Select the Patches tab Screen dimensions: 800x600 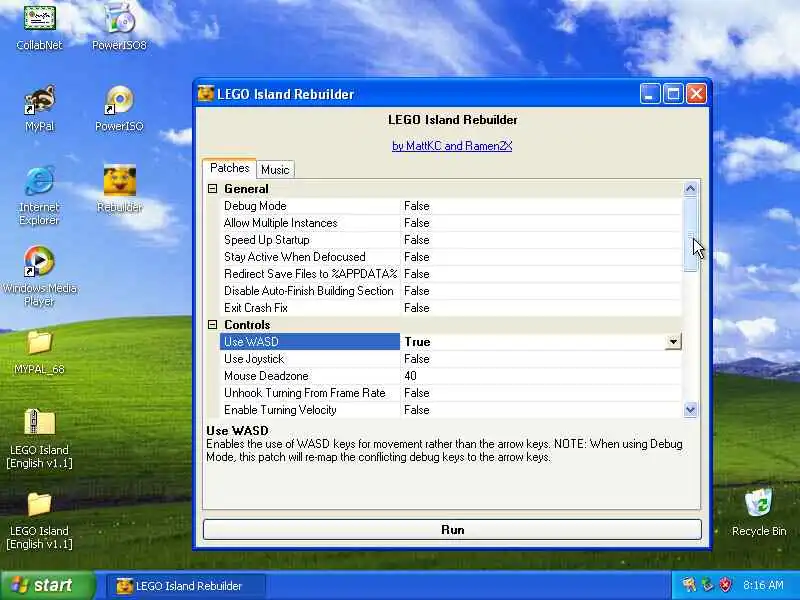pos(230,168)
